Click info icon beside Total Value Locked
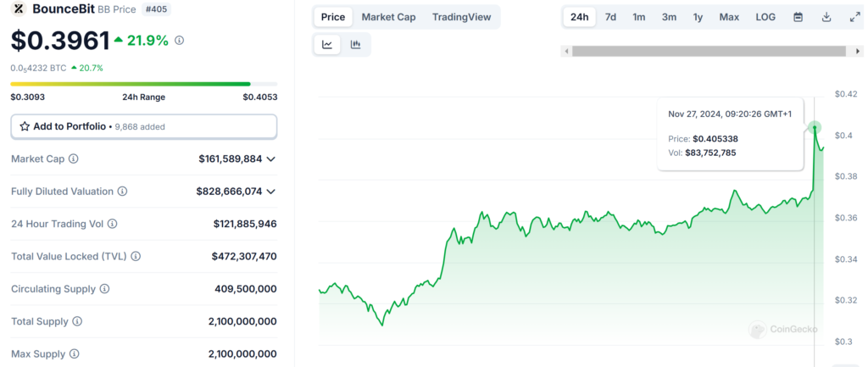This screenshot has height=367, width=868. click(x=136, y=256)
